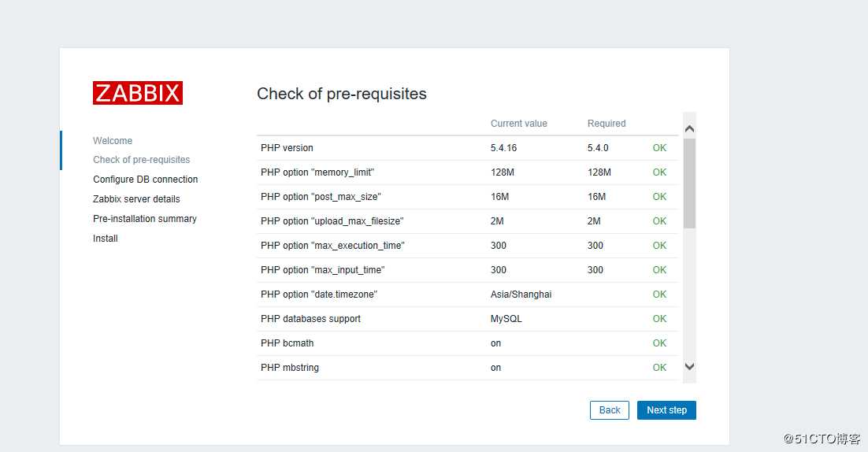This screenshot has height=452, width=868.
Task: Click the Check of pre-requisites page heading
Action: coord(342,94)
